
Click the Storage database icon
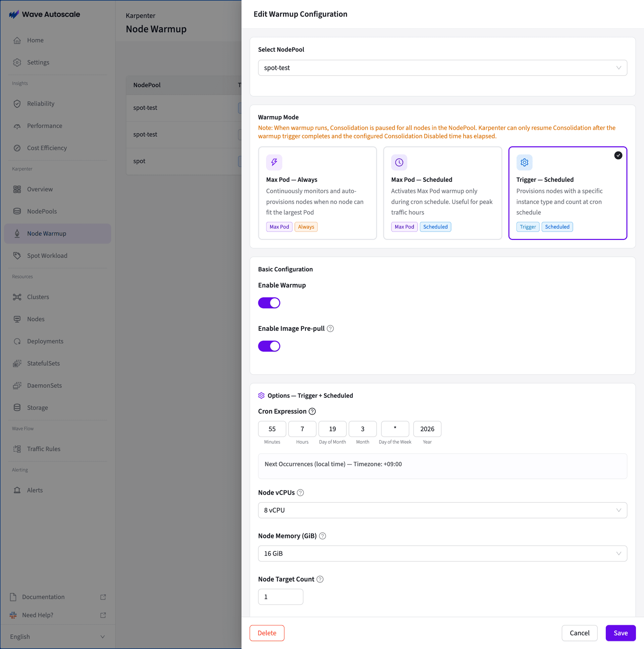17,408
